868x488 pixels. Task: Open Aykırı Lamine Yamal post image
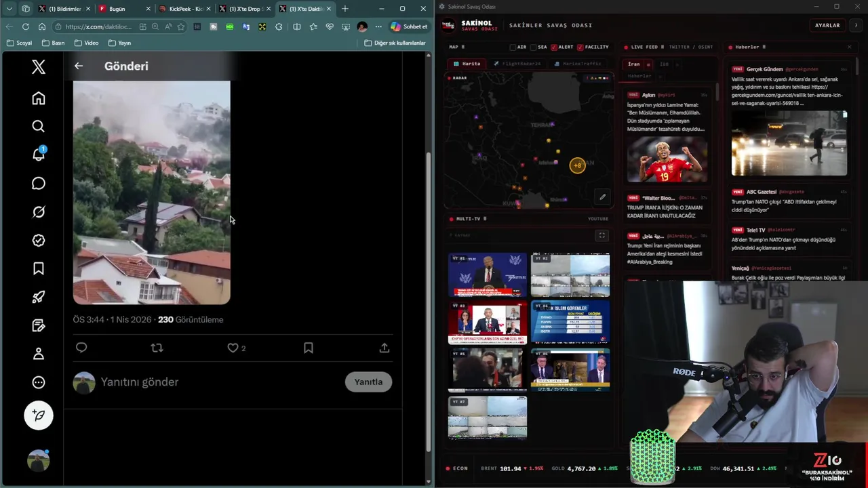667,160
